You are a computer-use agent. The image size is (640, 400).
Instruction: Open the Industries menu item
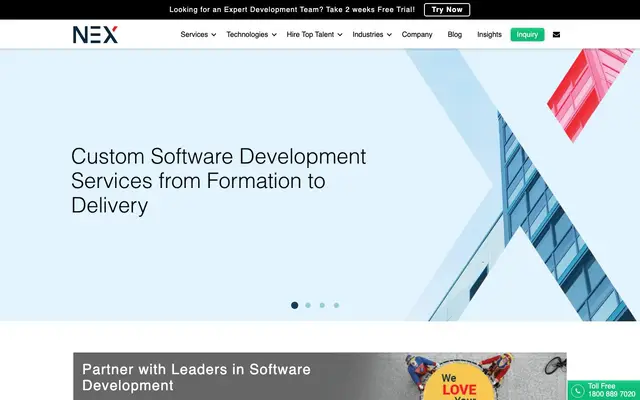(368, 35)
